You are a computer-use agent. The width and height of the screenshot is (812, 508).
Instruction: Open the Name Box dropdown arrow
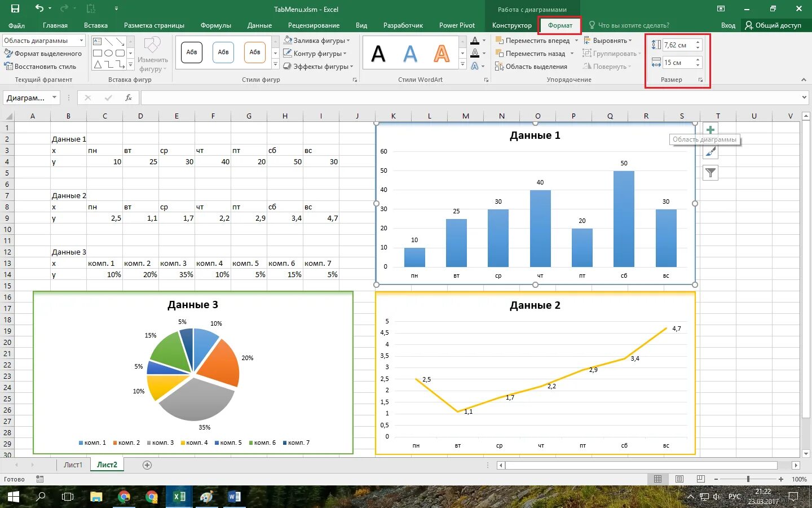pyautogui.click(x=54, y=98)
